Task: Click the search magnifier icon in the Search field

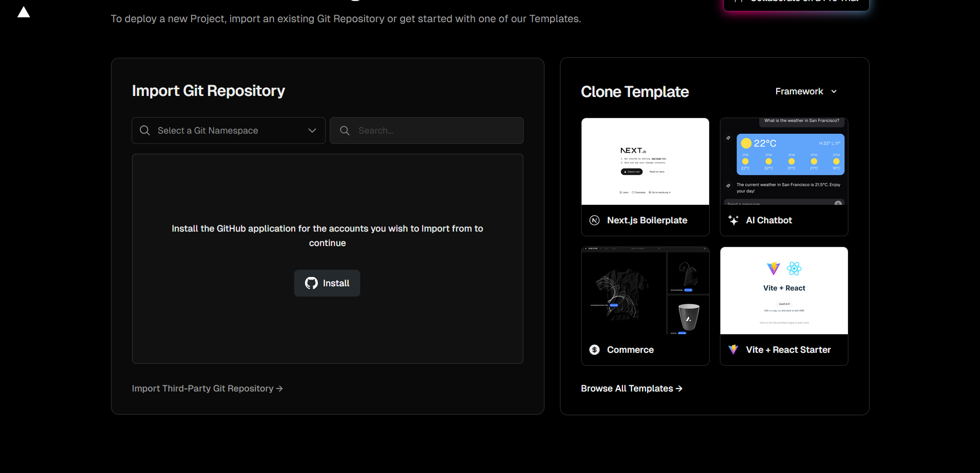Action: tap(345, 131)
